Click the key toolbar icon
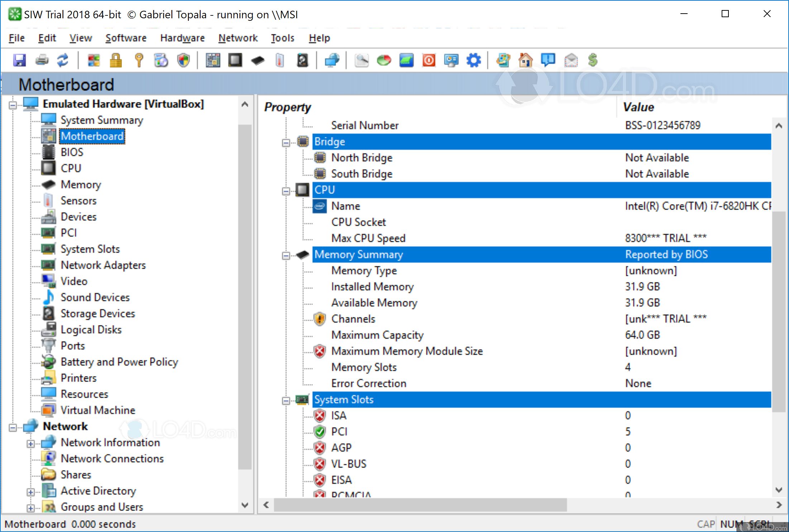The height and width of the screenshot is (532, 789). click(x=139, y=60)
